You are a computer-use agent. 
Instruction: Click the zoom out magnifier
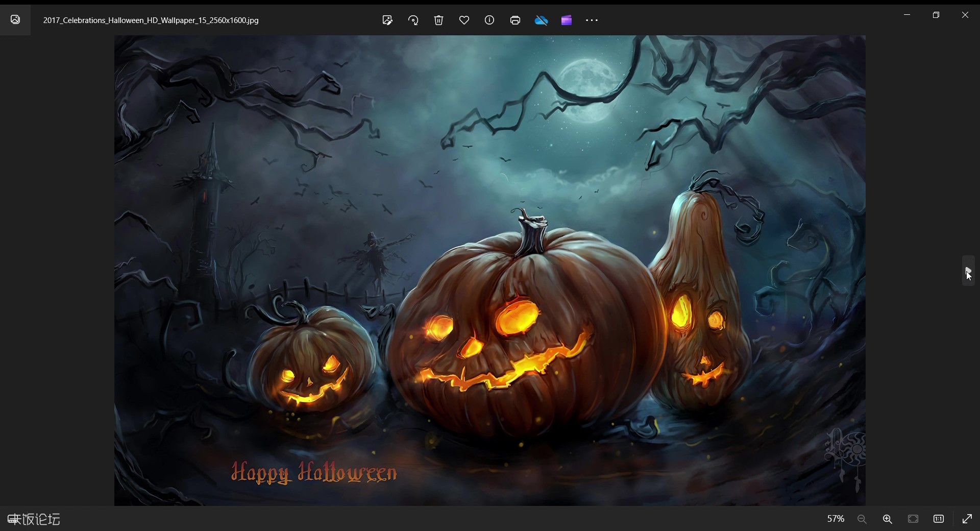(862, 519)
